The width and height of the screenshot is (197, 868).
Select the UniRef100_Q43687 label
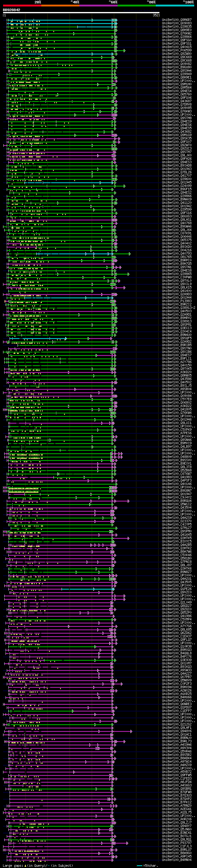(177, 101)
